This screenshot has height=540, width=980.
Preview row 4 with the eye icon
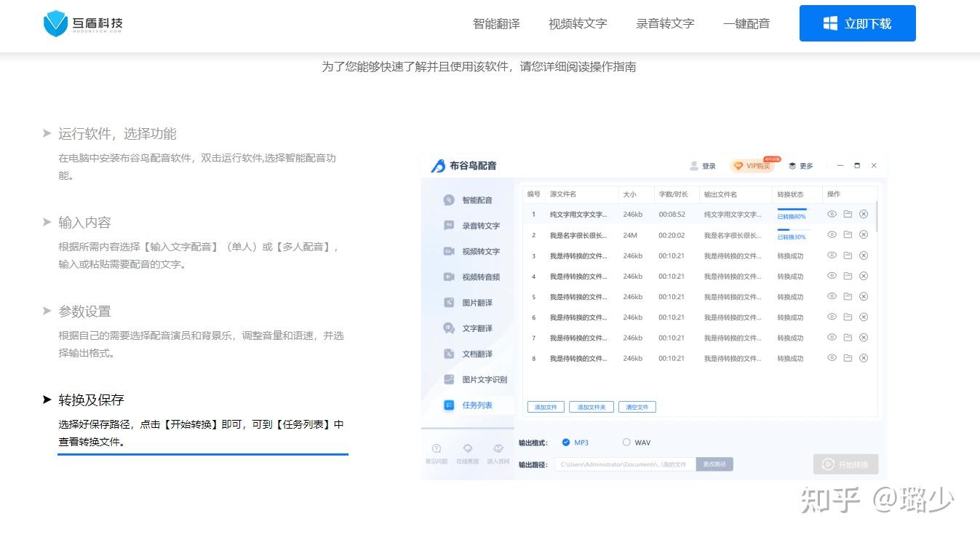tap(832, 276)
